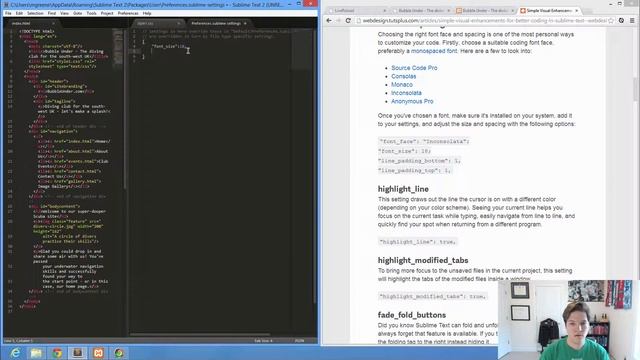Click the Line/Column status text

point(18,340)
